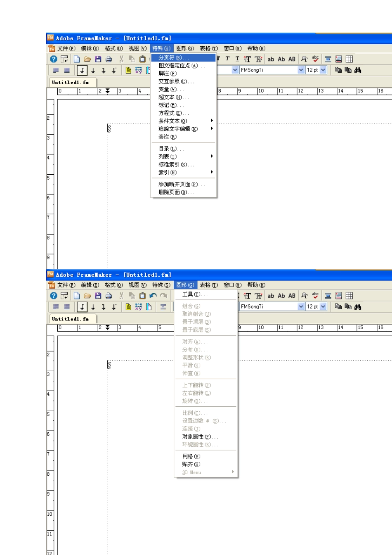
Task: Click the Save disk icon in the upper window
Action: (98, 59)
